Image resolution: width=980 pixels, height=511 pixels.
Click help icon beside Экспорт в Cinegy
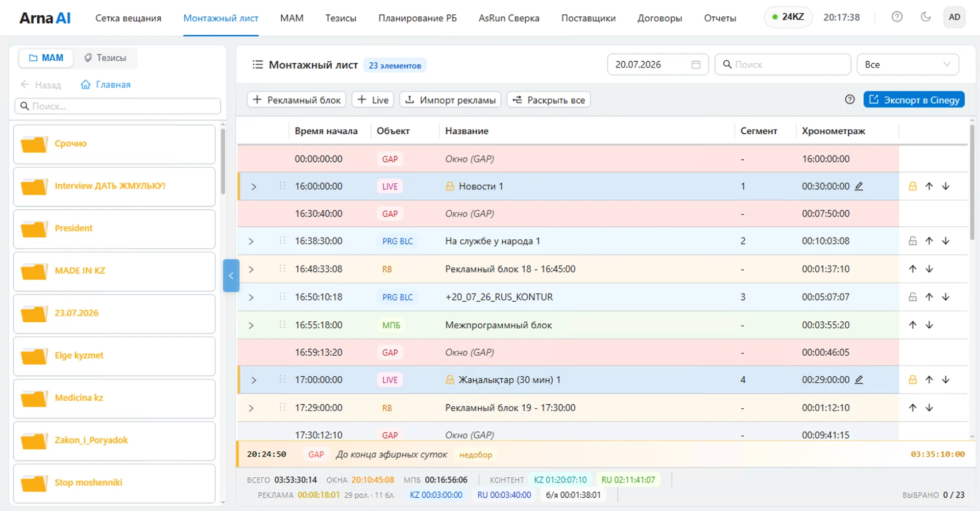click(x=850, y=99)
